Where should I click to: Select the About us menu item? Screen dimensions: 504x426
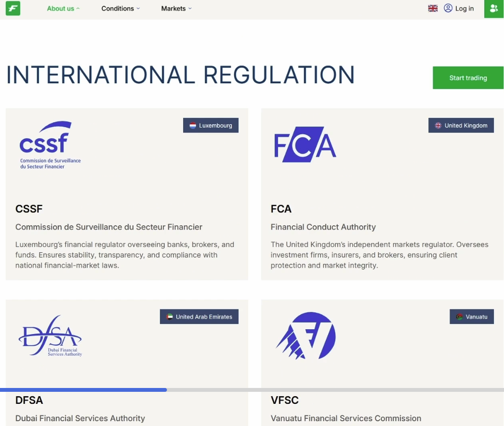coord(60,8)
